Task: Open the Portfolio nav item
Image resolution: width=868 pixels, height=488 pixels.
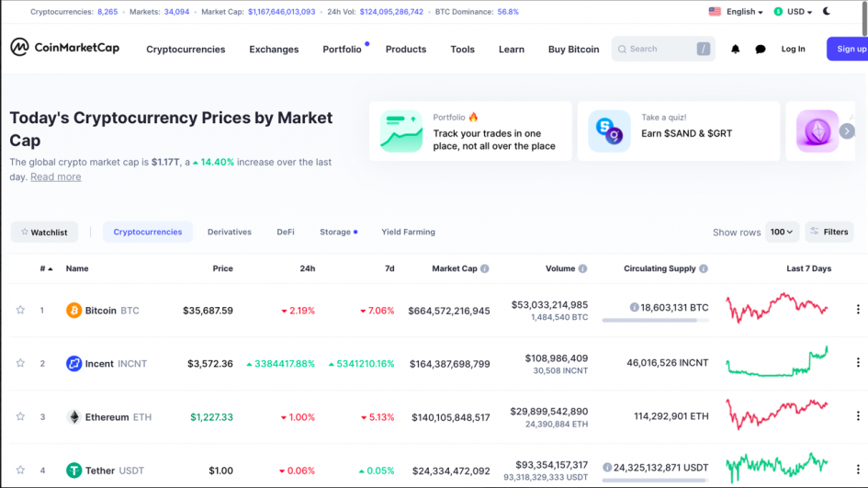Action: tap(342, 50)
